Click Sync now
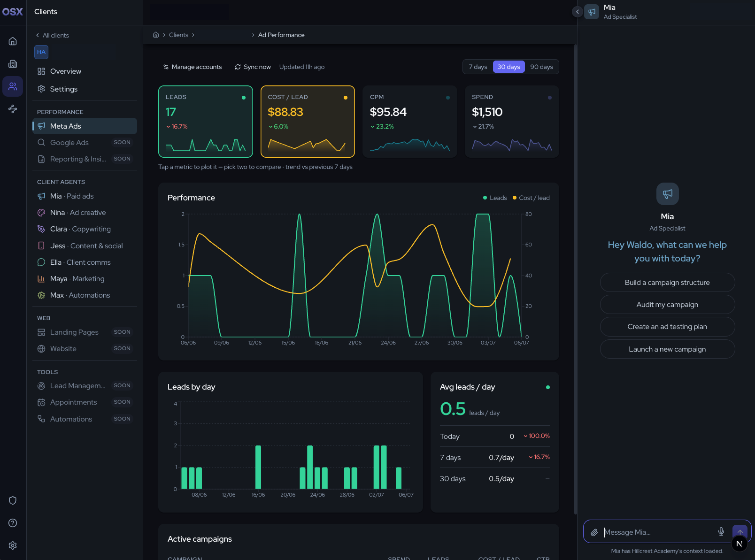The image size is (755, 560). (x=253, y=67)
